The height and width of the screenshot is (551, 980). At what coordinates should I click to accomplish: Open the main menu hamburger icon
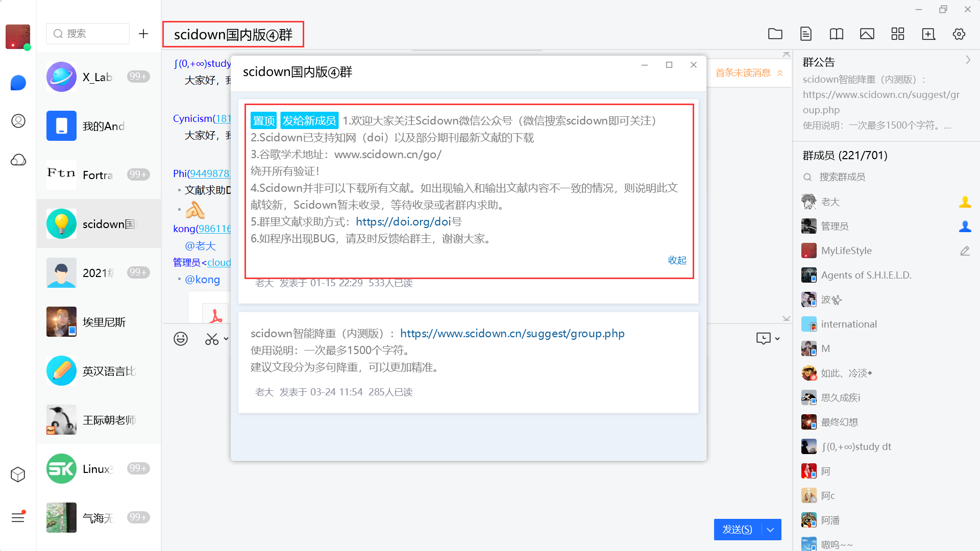click(x=18, y=517)
